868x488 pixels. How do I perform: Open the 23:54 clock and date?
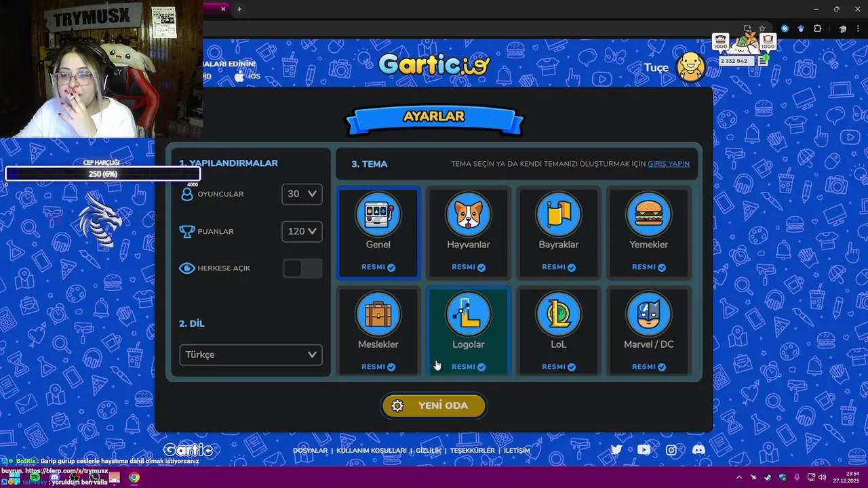pyautogui.click(x=848, y=477)
